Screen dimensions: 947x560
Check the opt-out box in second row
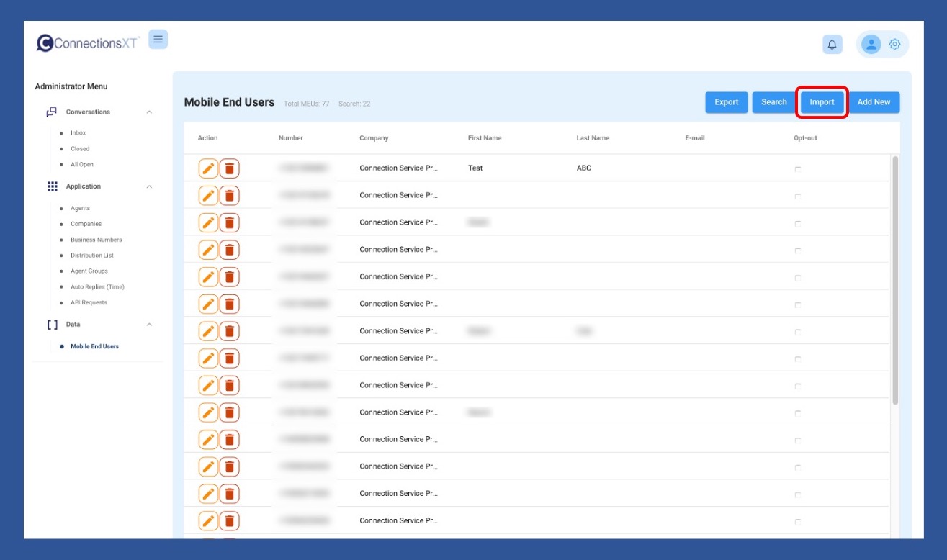[x=797, y=197]
